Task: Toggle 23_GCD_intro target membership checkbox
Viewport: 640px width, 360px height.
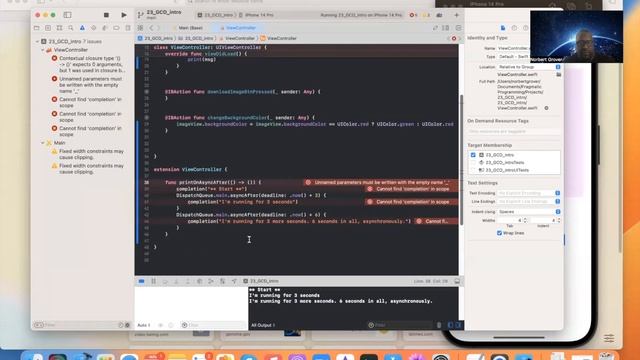Action: pyautogui.click(x=473, y=155)
